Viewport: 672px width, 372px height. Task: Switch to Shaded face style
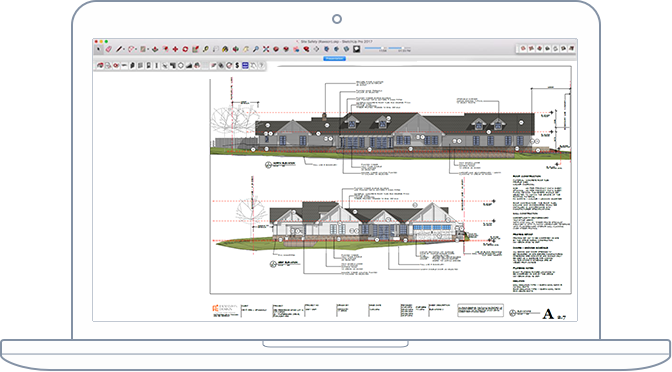pos(555,48)
